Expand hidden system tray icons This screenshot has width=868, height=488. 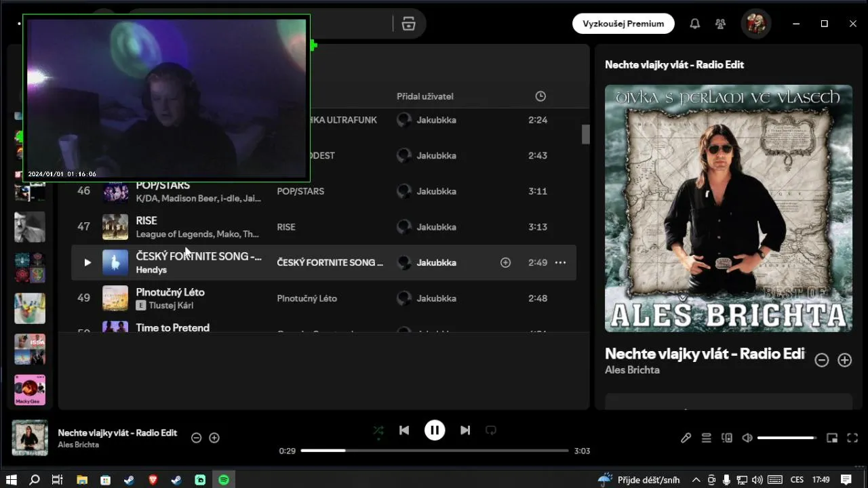coord(695,480)
